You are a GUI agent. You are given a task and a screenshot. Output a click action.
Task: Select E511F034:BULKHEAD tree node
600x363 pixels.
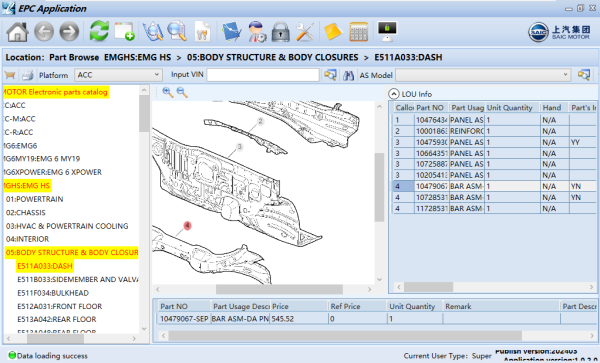tap(53, 293)
